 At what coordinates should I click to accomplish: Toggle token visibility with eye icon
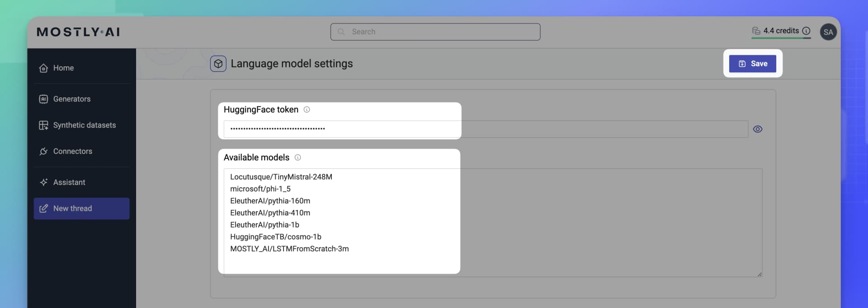758,129
